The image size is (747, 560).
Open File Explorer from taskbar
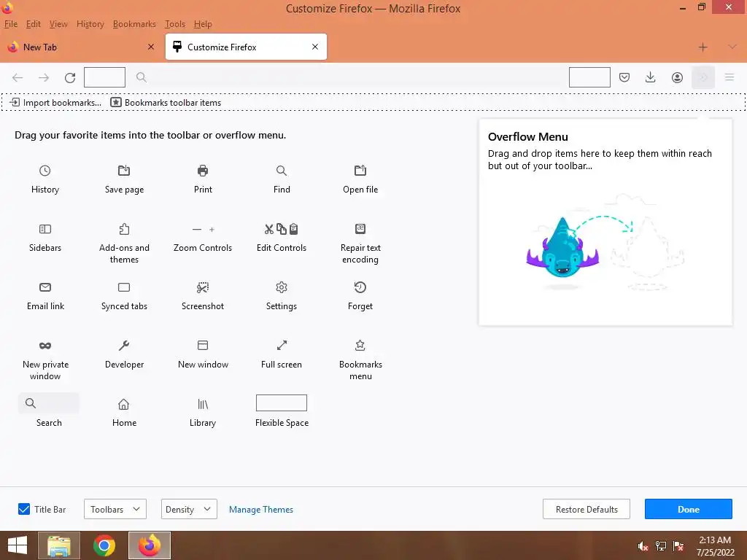59,545
